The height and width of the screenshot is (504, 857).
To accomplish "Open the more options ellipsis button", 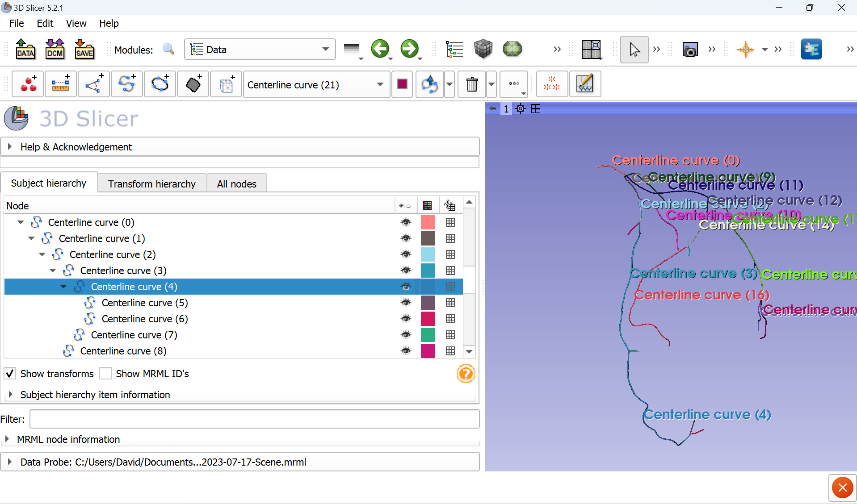I will pyautogui.click(x=514, y=84).
